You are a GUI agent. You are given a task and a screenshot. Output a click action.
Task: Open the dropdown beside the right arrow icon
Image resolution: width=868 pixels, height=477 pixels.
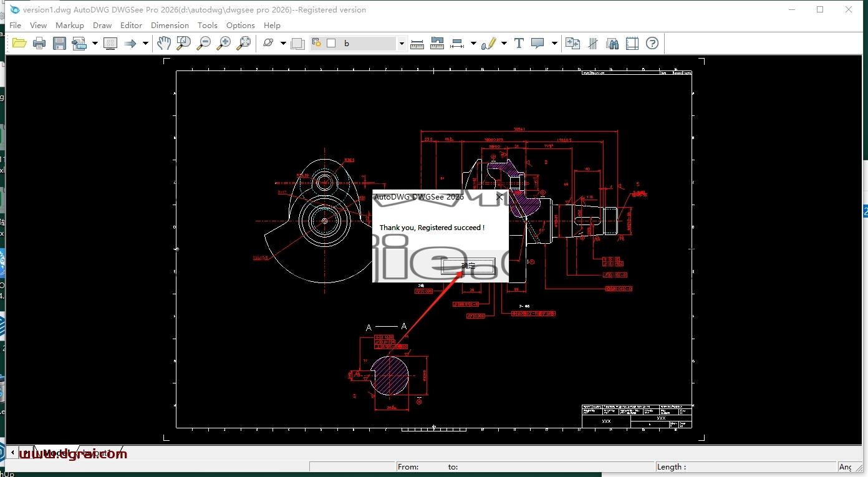[145, 43]
